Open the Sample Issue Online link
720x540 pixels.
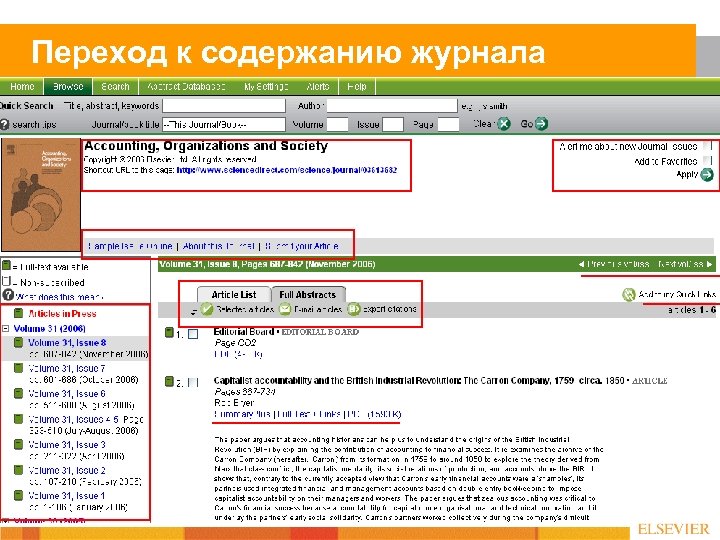pos(130,246)
